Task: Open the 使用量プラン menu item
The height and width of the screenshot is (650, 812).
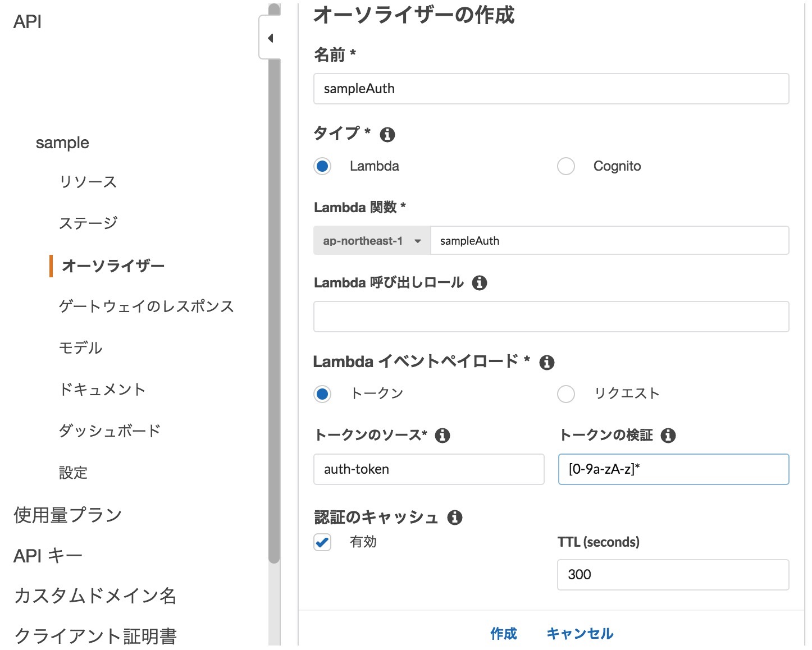Action: coord(67,514)
